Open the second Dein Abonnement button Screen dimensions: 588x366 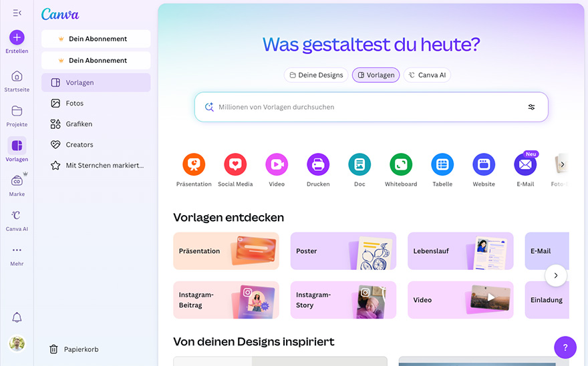96,60
